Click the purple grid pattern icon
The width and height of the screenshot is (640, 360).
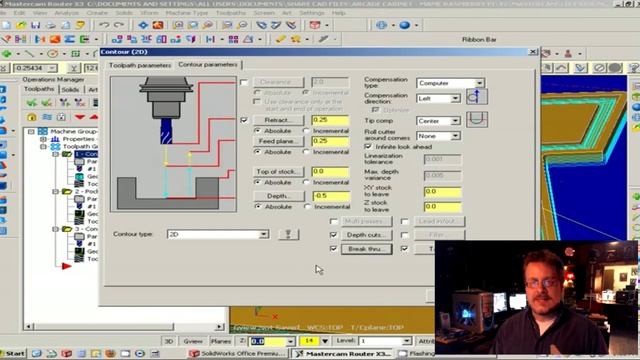(233, 39)
